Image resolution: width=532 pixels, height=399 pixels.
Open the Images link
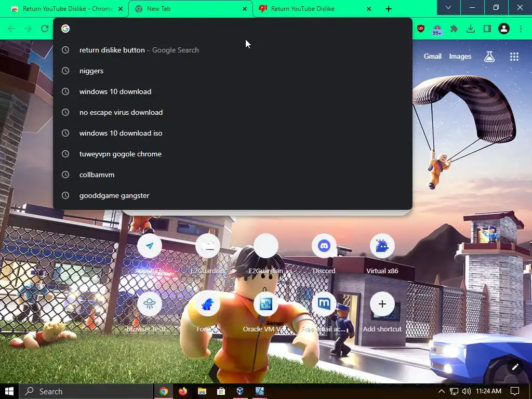pos(460,57)
